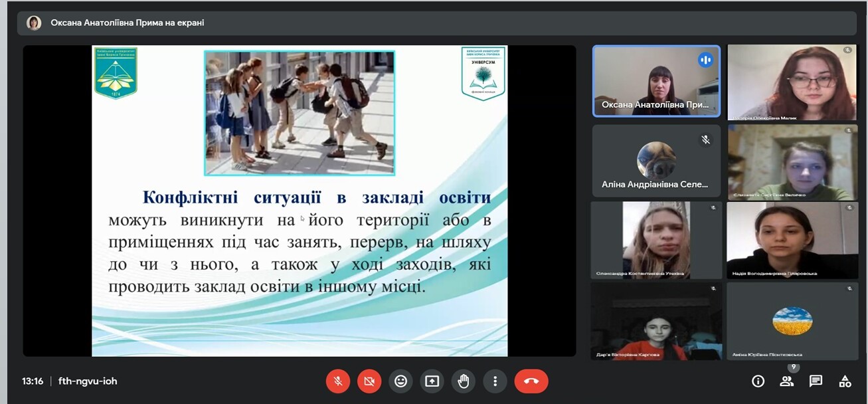Leave the call with red hang-up button
This screenshot has height=404, width=868.
coord(531,381)
